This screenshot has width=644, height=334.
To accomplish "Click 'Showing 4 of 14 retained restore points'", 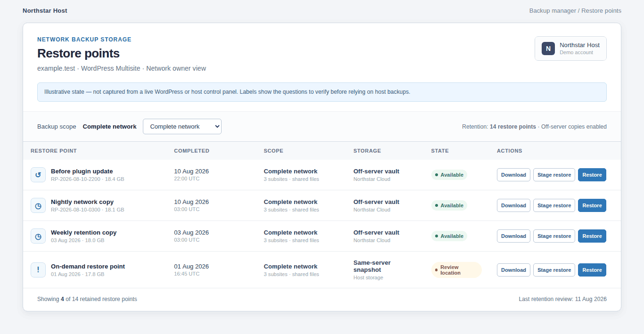I will pyautogui.click(x=87, y=299).
